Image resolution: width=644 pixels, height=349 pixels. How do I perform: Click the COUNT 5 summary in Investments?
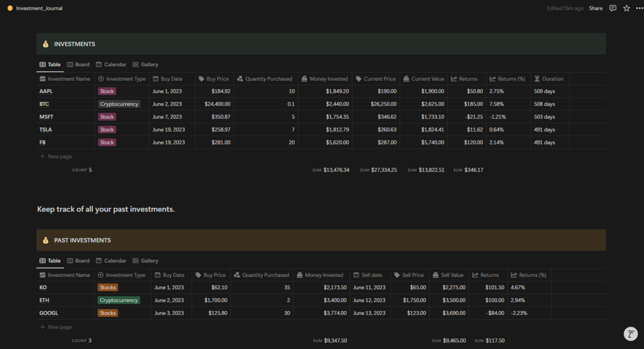(x=82, y=170)
